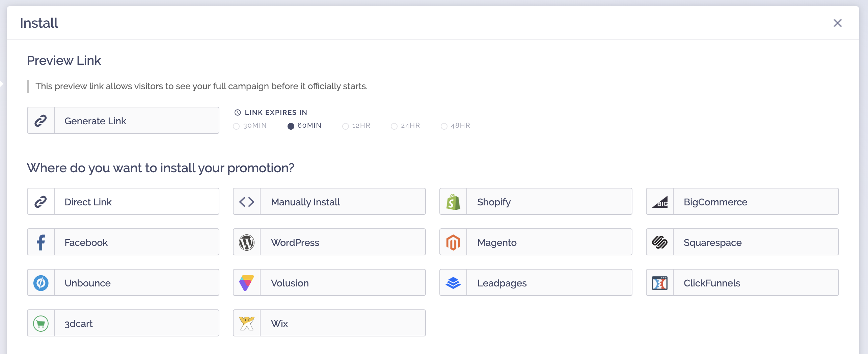Click the 3dcart shopping cart icon
Viewport: 868px width, 354px height.
[41, 323]
